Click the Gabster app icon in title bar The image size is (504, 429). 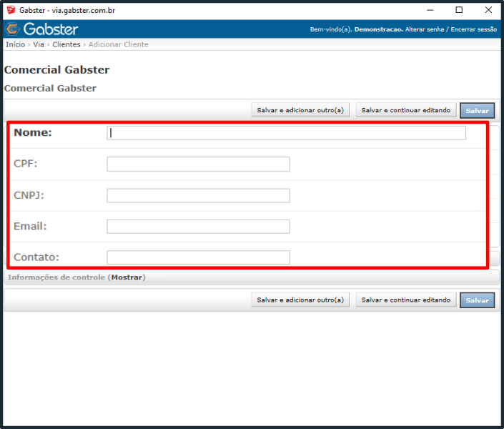click(x=10, y=10)
